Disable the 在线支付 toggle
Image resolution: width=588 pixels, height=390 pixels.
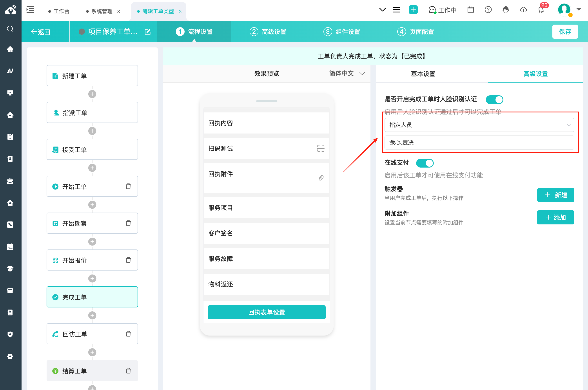coord(425,163)
